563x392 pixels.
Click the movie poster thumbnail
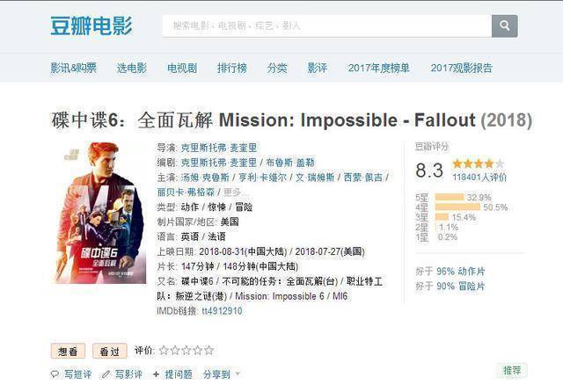pos(100,213)
